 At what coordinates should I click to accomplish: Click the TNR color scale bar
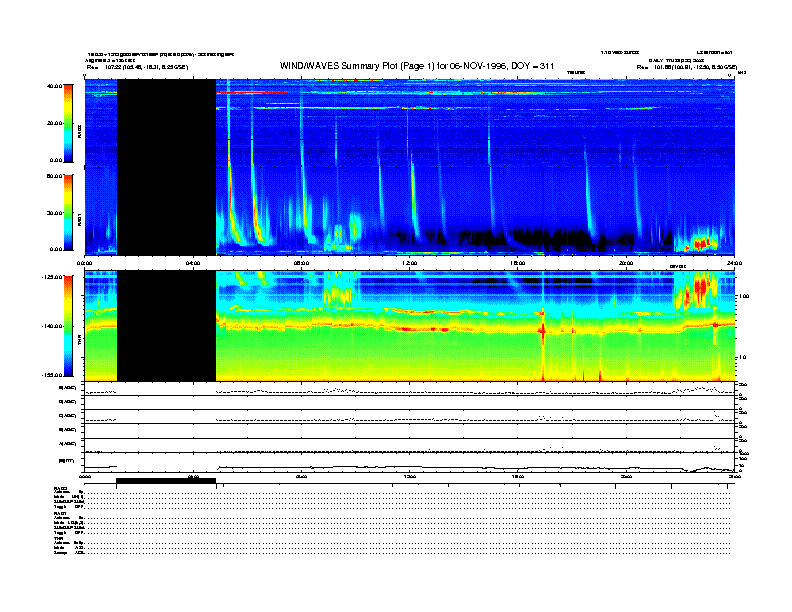tap(68, 326)
